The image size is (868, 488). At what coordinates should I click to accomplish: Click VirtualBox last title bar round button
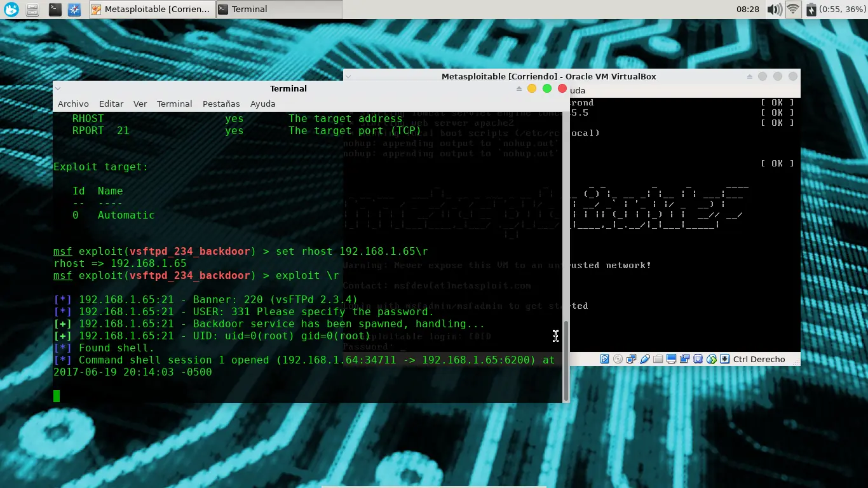pos(792,76)
